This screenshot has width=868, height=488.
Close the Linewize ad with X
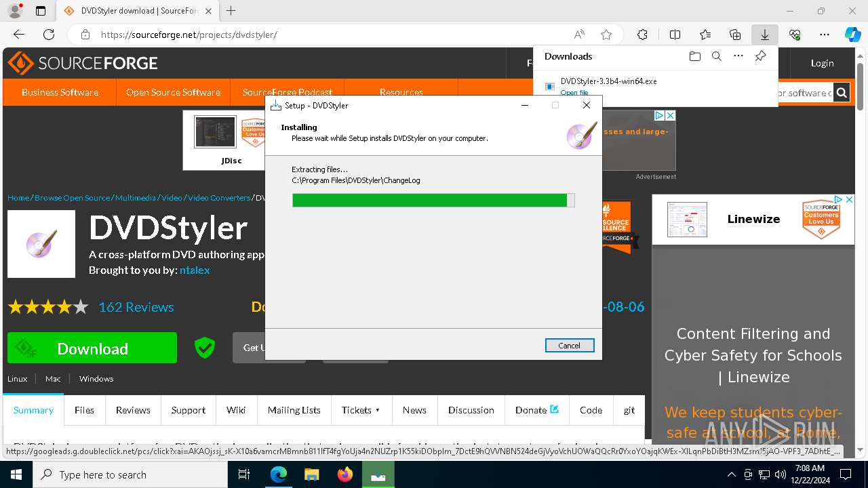[848, 199]
